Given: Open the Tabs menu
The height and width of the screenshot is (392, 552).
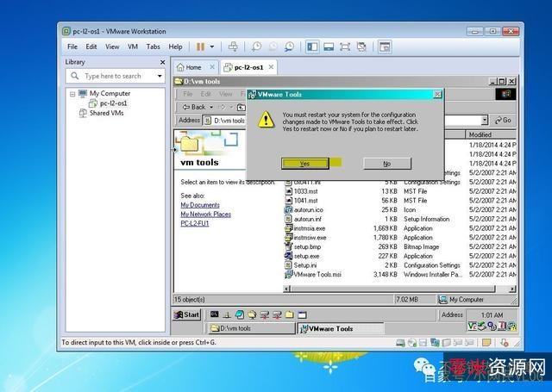Looking at the screenshot, I should click(x=154, y=47).
